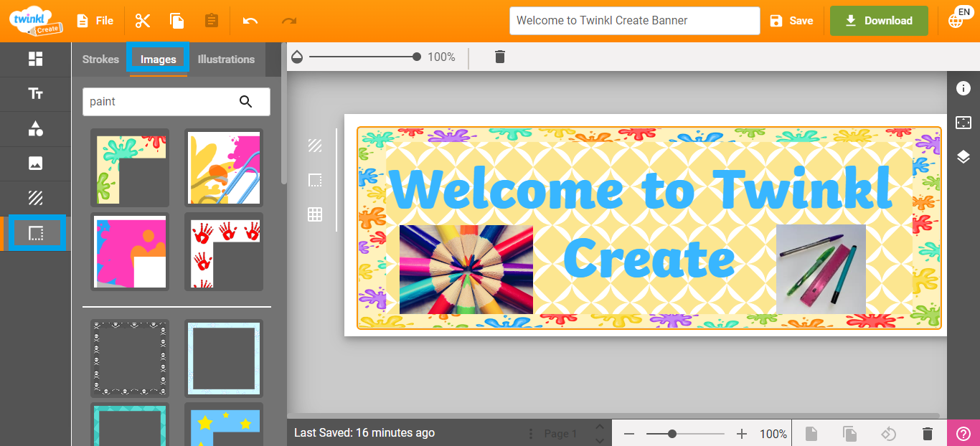The width and height of the screenshot is (980, 446).
Task: Switch to the Illustrations tab
Action: click(x=226, y=60)
